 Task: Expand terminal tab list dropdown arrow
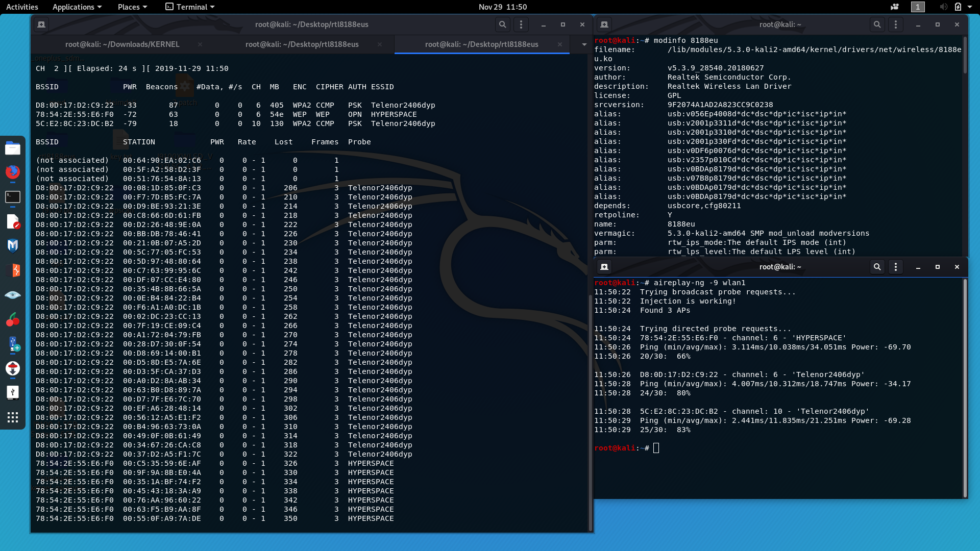coord(584,44)
